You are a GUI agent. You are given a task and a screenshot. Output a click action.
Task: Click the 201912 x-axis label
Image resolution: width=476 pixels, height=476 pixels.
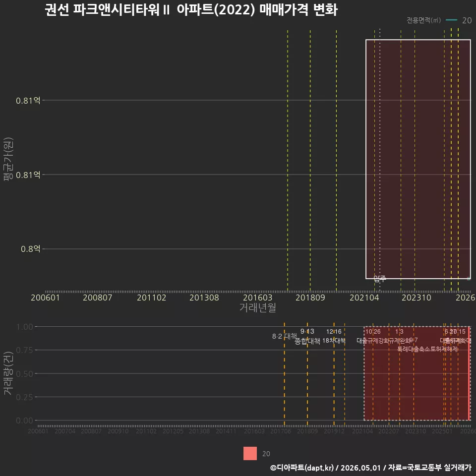[334, 431]
